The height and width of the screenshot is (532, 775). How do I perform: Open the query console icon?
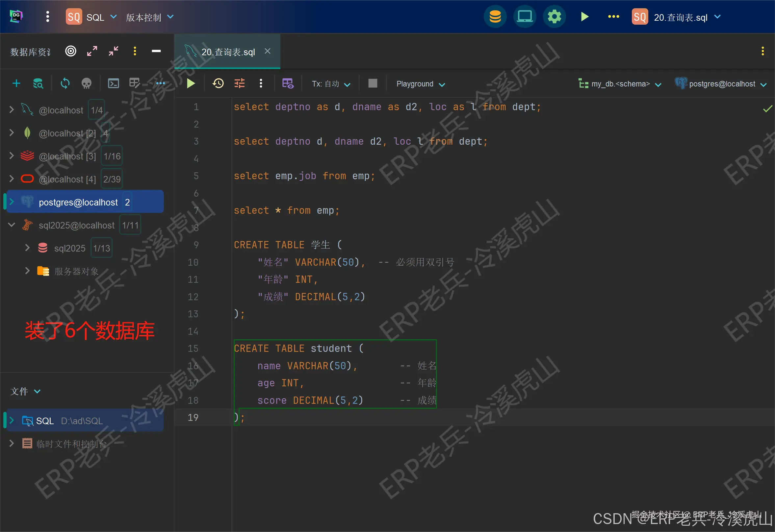[113, 83]
